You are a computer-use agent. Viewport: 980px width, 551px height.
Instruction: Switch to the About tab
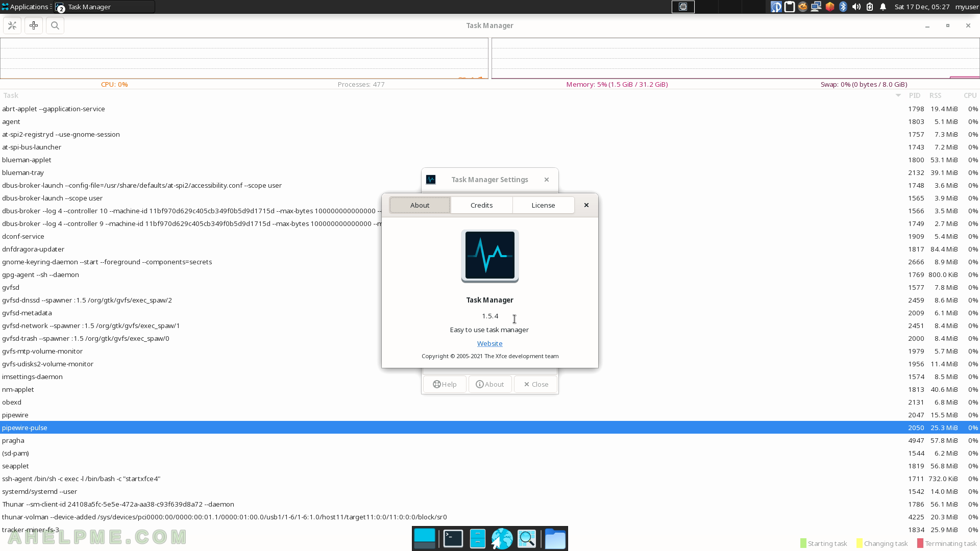(420, 205)
